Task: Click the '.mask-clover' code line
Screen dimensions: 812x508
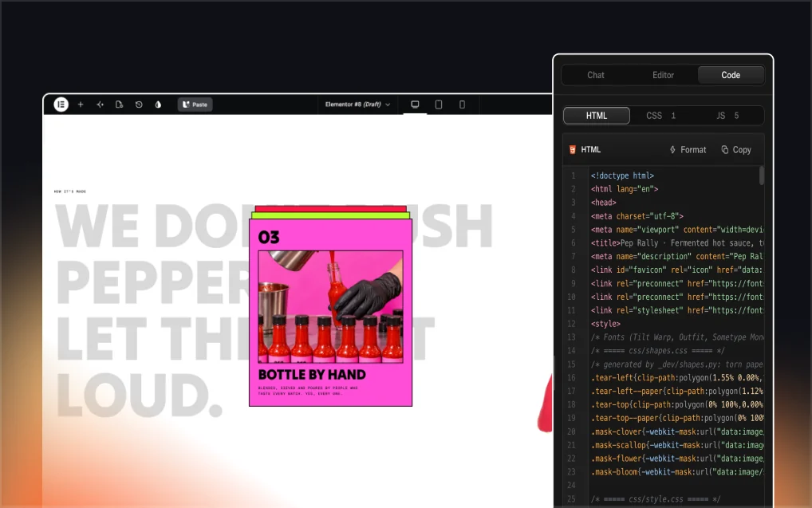Action: click(x=677, y=431)
